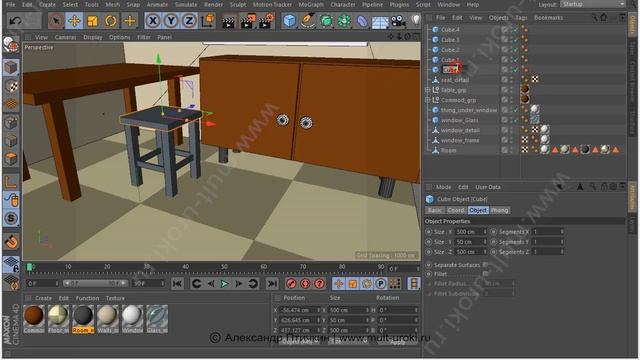Toggle the Z axis lock
640x360 pixels.
(189, 20)
